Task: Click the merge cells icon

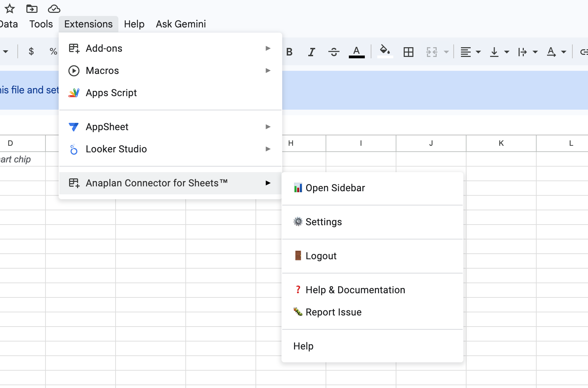Action: pyautogui.click(x=431, y=52)
